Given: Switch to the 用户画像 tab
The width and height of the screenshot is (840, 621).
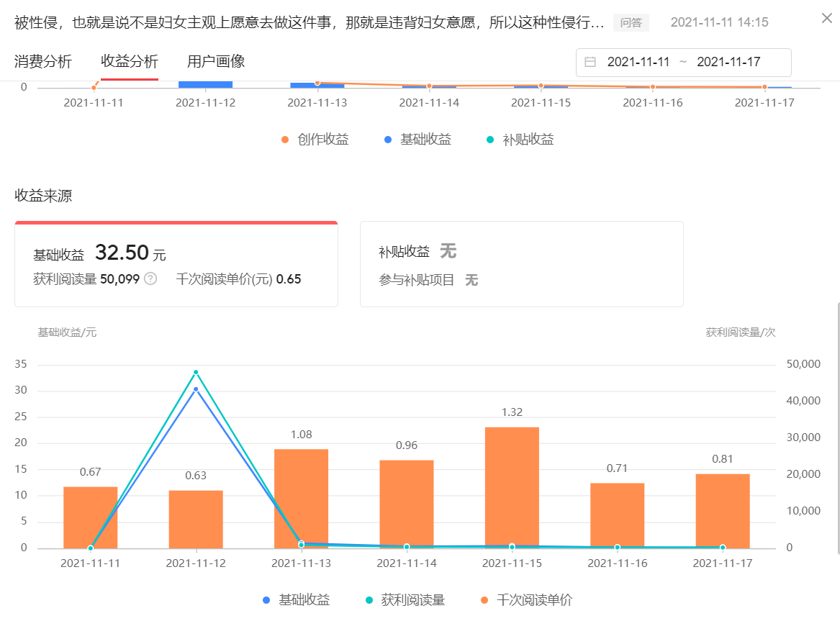Looking at the screenshot, I should coord(217,62).
